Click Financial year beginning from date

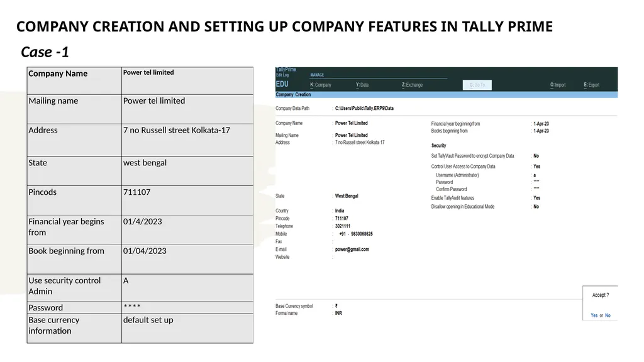[541, 124]
